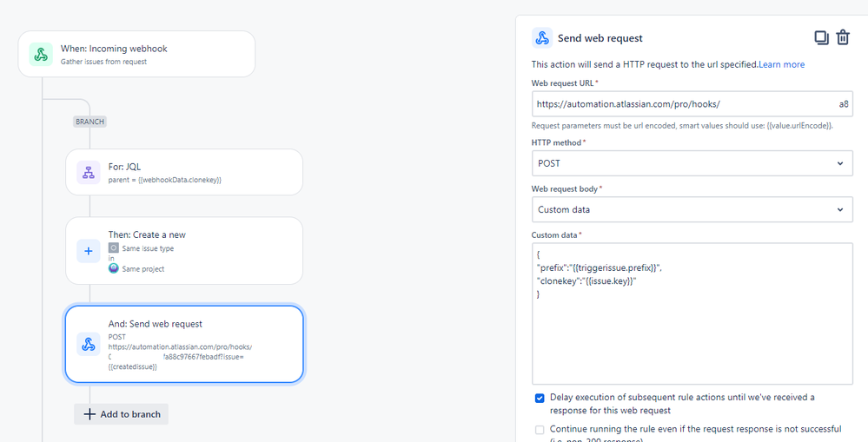Delete the Send web request action

843,37
